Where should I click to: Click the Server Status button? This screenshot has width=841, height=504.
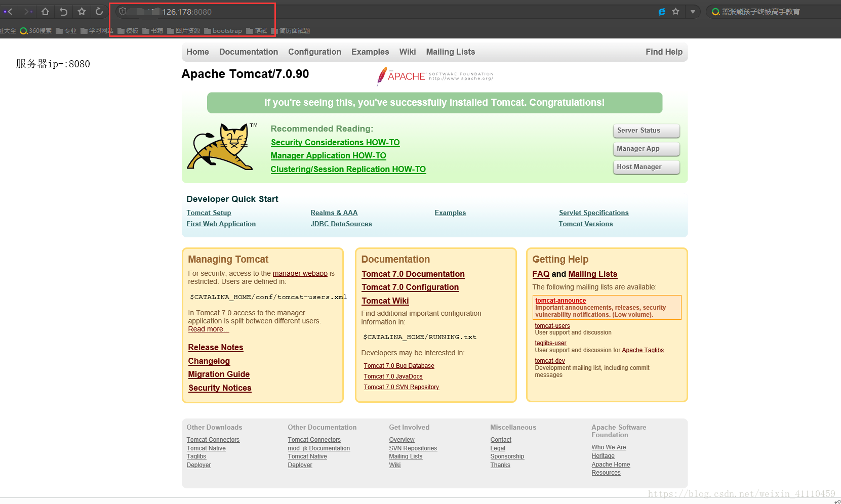coord(646,131)
